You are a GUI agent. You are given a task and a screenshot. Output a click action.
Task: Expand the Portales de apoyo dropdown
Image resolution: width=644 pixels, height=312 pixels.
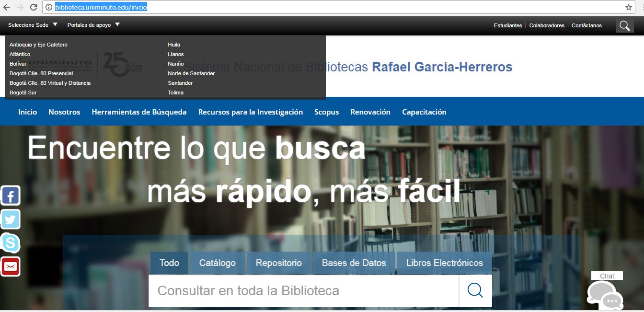pos(93,25)
